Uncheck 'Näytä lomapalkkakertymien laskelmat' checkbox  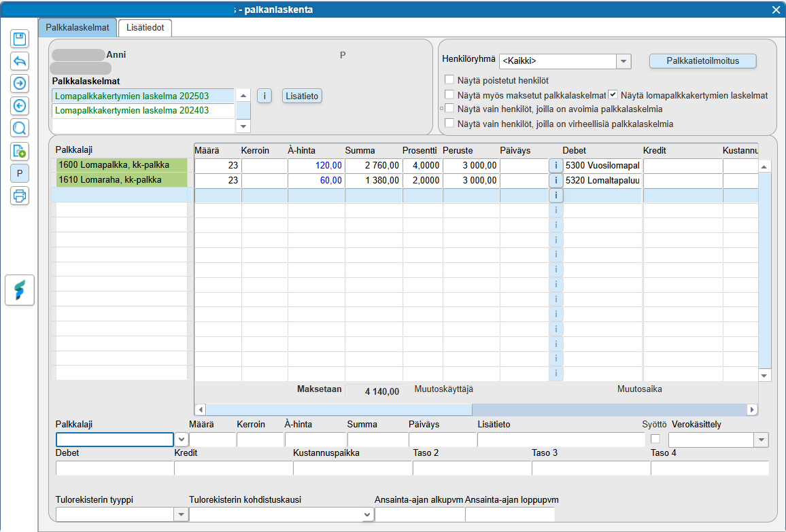(613, 95)
